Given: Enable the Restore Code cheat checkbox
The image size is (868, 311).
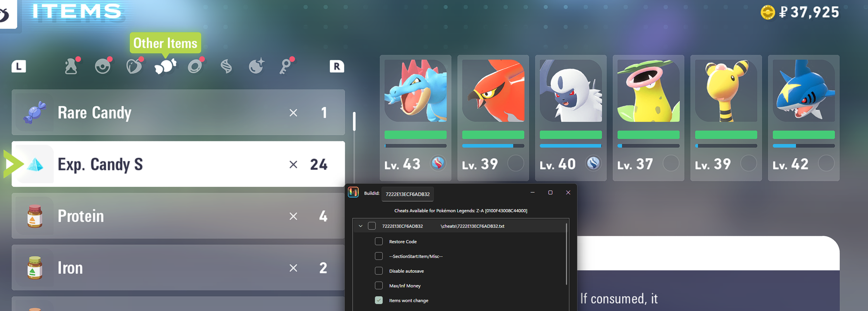Looking at the screenshot, I should pos(379,241).
